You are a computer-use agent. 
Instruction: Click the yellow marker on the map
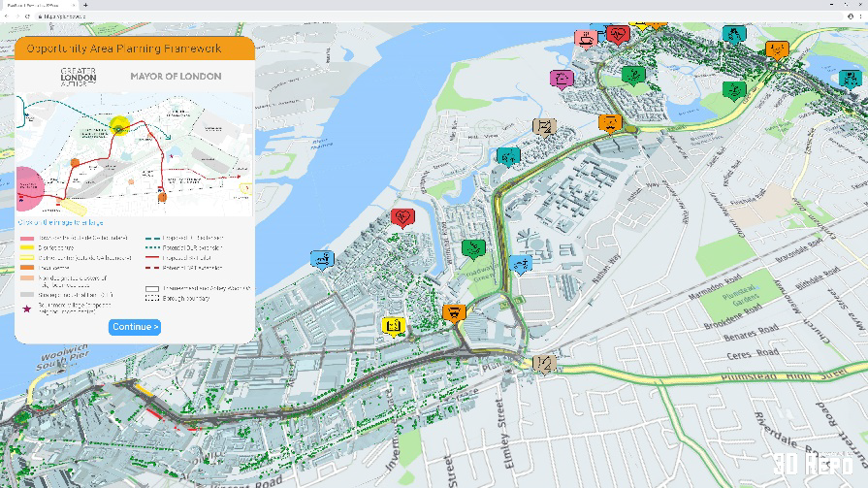coord(393,326)
